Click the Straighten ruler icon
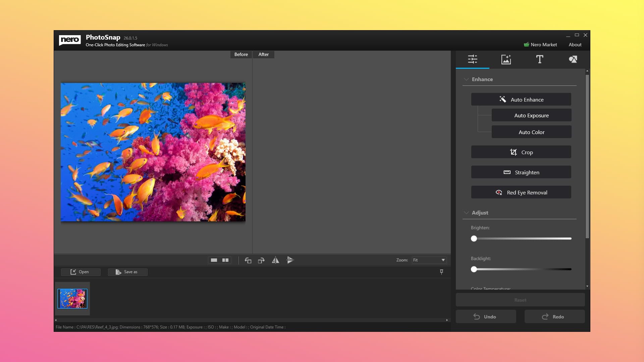 507,172
